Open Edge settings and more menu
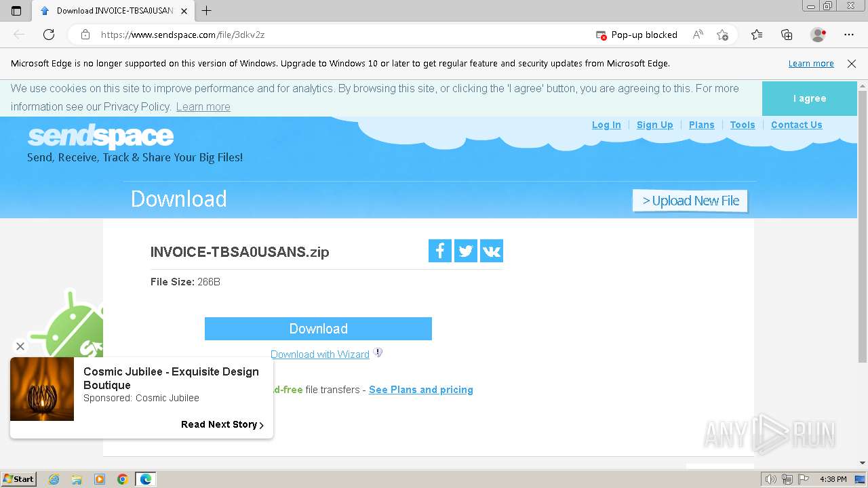Viewport: 868px width, 488px height. [849, 35]
